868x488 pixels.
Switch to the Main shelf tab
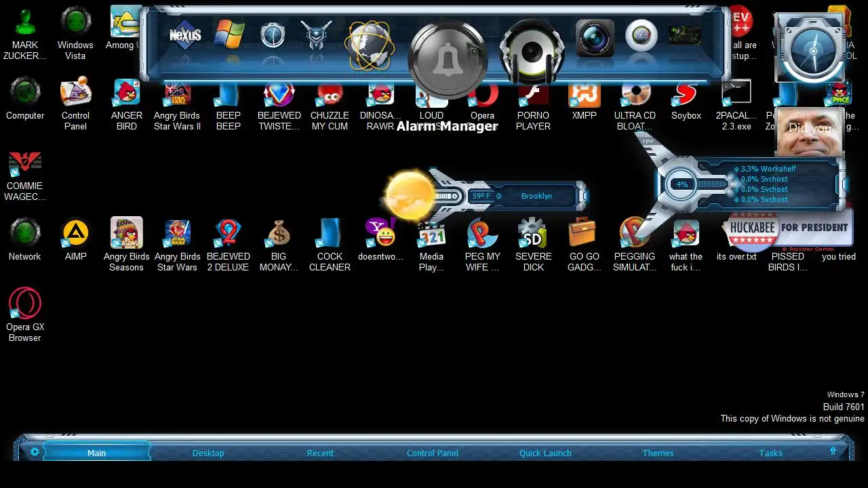point(96,453)
